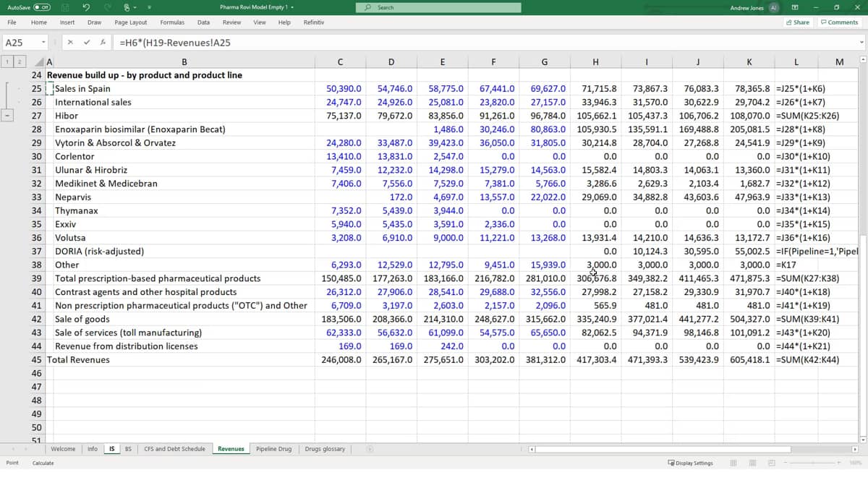Image resolution: width=868 pixels, height=488 pixels.
Task: Click the Redo arrow icon
Action: pos(106,7)
